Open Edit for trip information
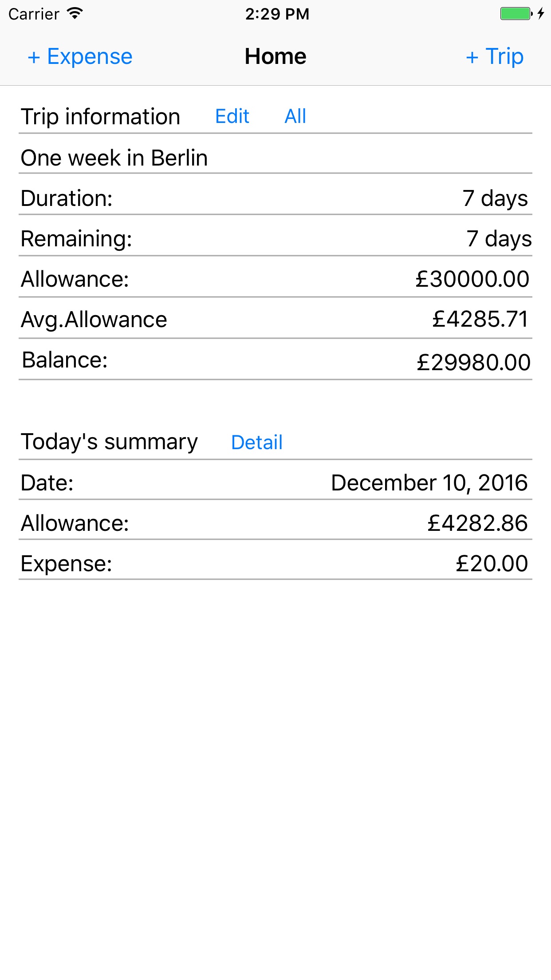Viewport: 551px width, 980px height. click(x=232, y=116)
